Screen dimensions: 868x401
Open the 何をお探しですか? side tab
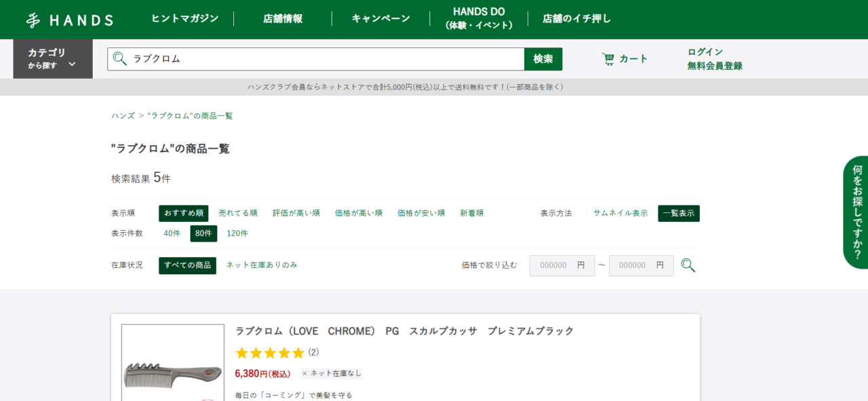[856, 212]
